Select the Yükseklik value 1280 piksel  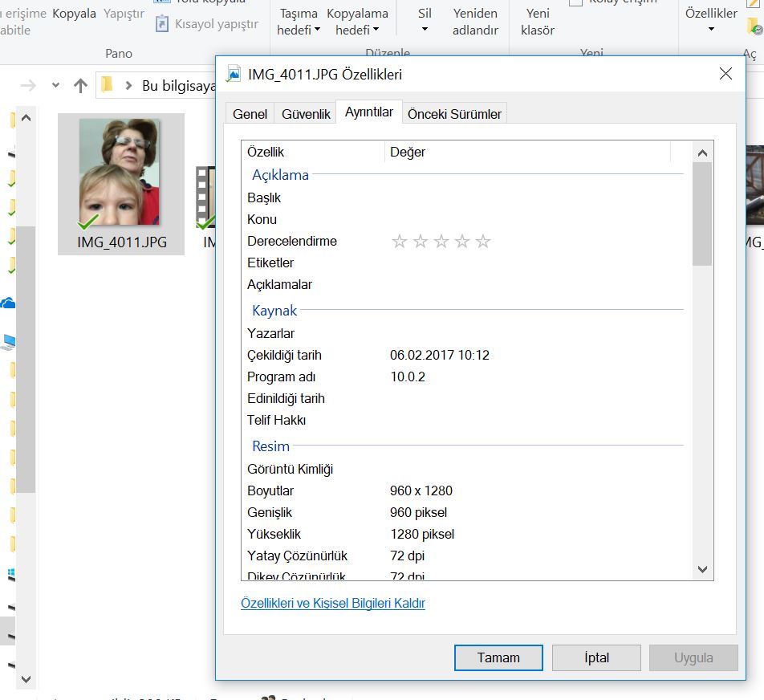422,534
